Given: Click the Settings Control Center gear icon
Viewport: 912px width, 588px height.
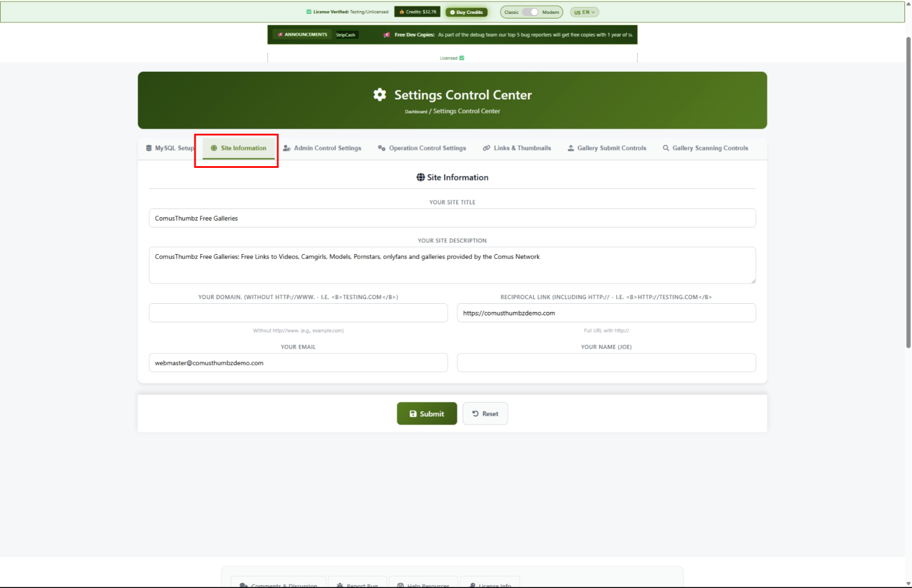Looking at the screenshot, I should coord(380,95).
